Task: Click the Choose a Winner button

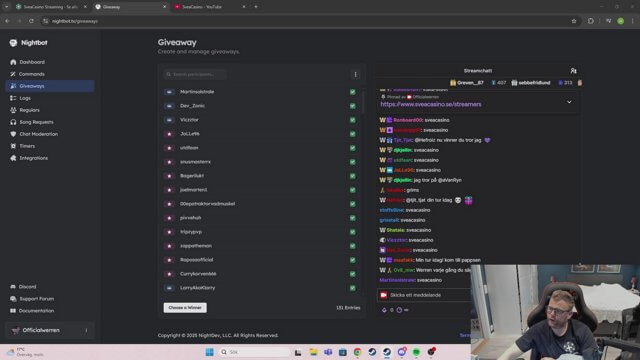Action: coord(185,308)
